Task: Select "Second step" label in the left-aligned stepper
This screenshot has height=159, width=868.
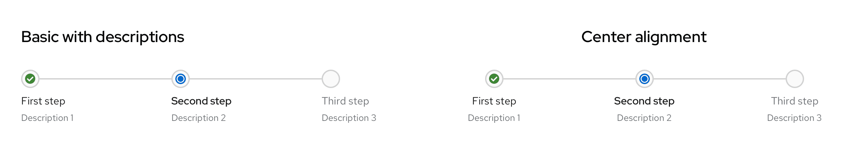Action: click(201, 101)
